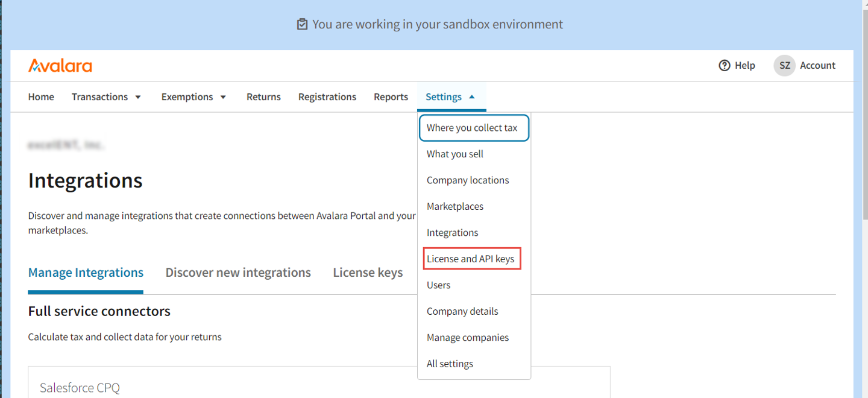Click the sandbox clipboard icon
The width and height of the screenshot is (868, 398).
(x=303, y=25)
